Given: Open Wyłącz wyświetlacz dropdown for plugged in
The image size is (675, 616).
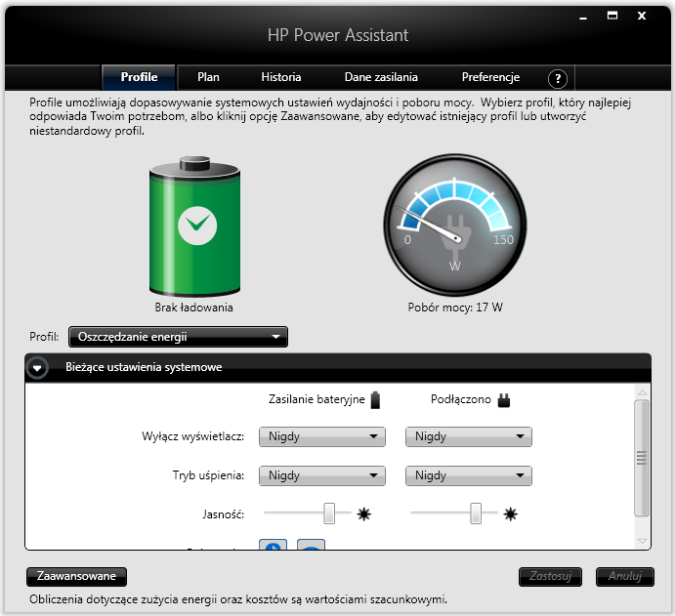Looking at the screenshot, I should [468, 436].
